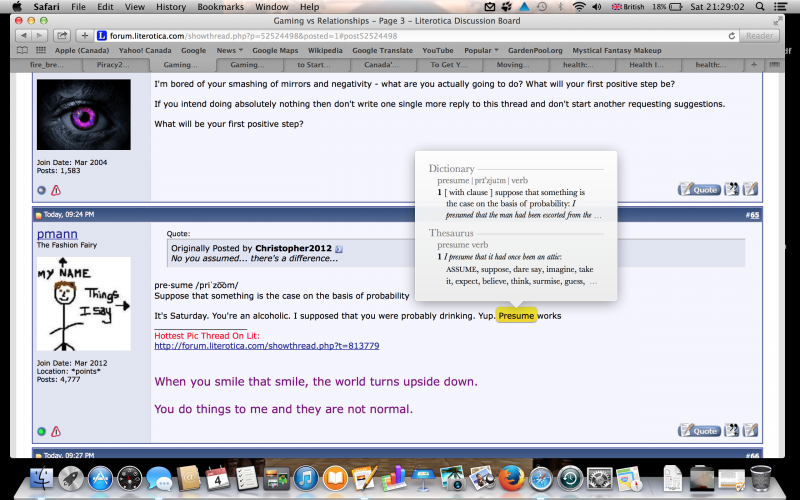Switch to the Piracy2... tab

point(115,65)
